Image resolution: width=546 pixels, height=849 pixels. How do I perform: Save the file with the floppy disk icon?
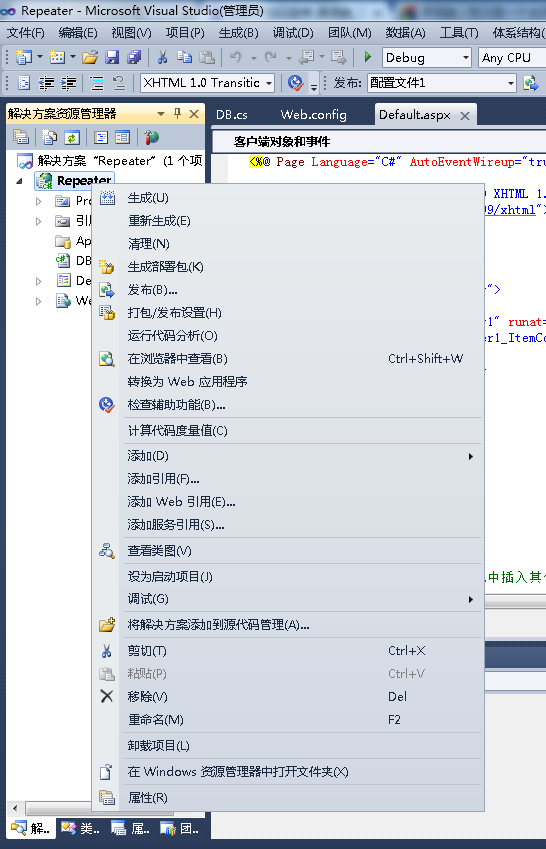tap(112, 57)
